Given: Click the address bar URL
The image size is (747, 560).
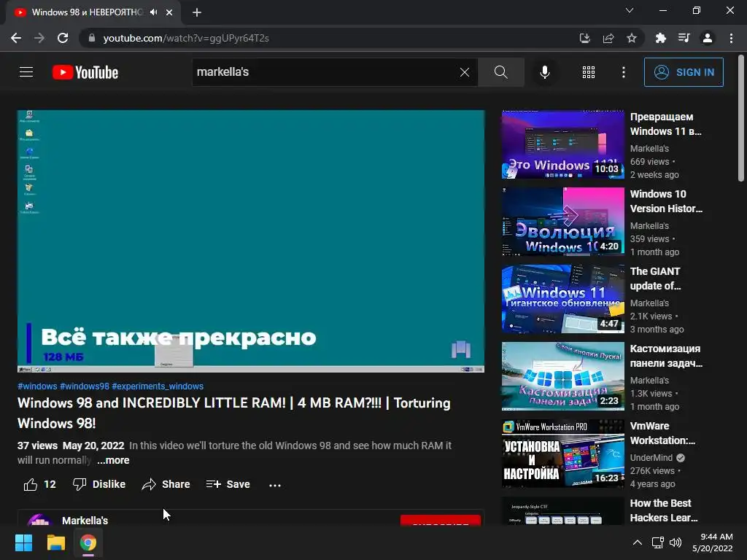Looking at the screenshot, I should (x=186, y=38).
